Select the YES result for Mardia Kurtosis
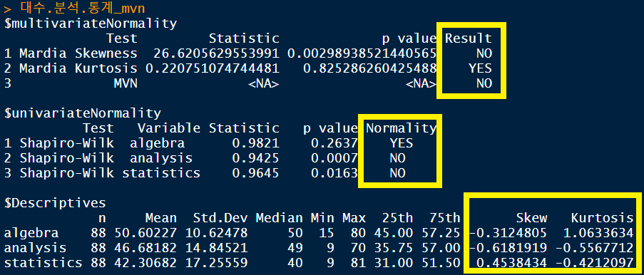The width and height of the screenshot is (644, 275). tap(481, 68)
